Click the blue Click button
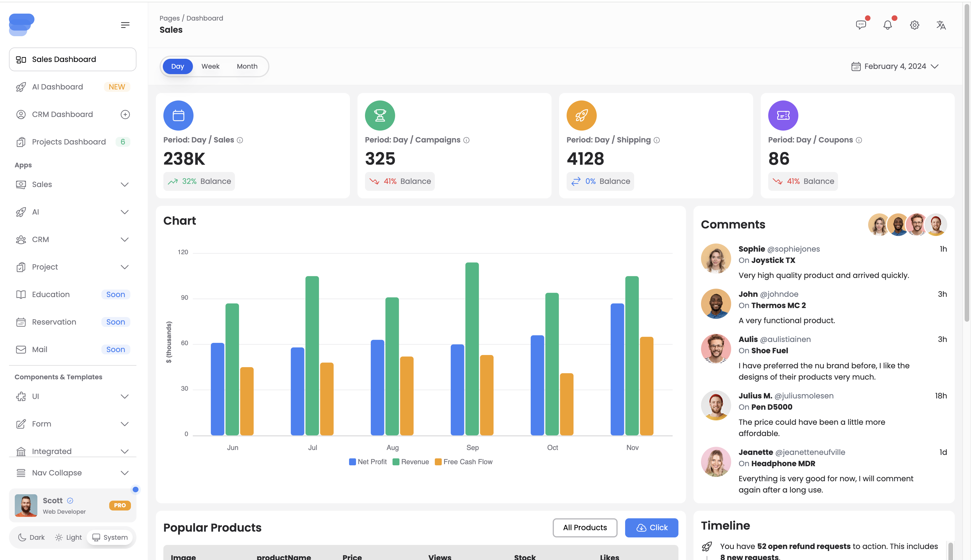971x560 pixels. [651, 528]
